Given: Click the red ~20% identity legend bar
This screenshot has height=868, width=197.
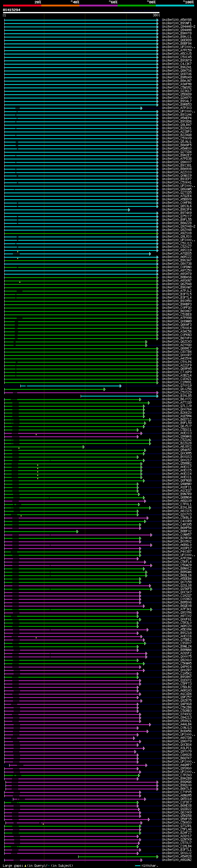Looking at the screenshot, I should (x=22, y=6).
